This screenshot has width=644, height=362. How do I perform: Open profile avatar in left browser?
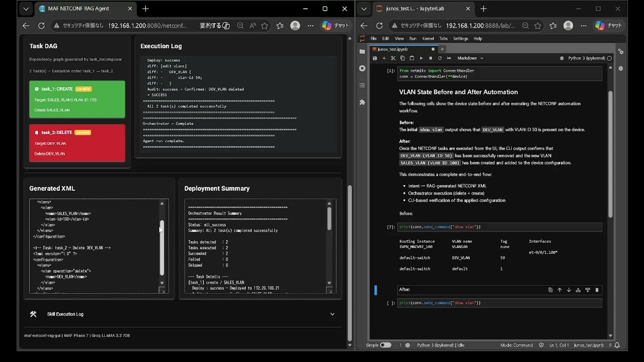click(x=295, y=26)
